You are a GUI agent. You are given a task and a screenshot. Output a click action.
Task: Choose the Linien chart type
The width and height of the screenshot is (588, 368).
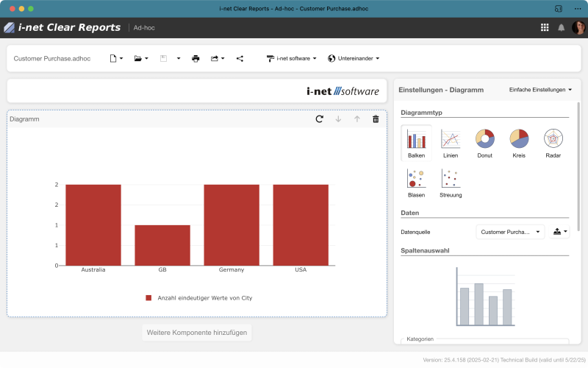click(451, 143)
